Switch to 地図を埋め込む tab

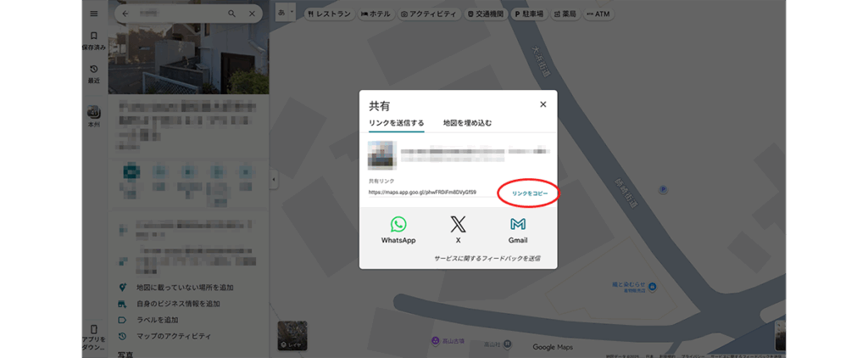467,123
